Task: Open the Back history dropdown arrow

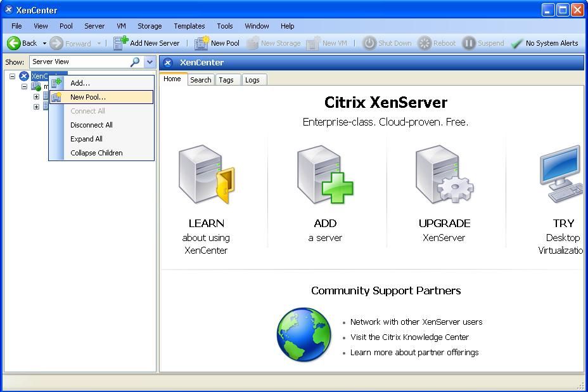Action: click(44, 44)
